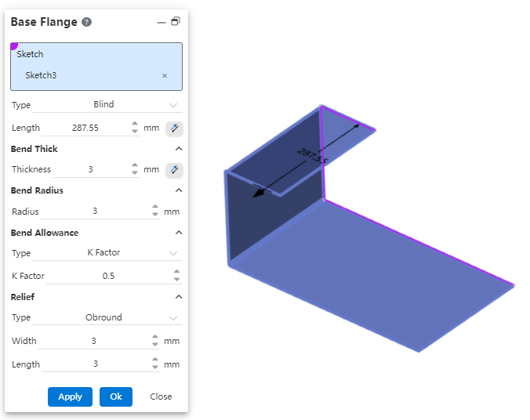Click the help icon beside Base Flange
Image resolution: width=530 pixels, height=420 pixels.
click(87, 22)
